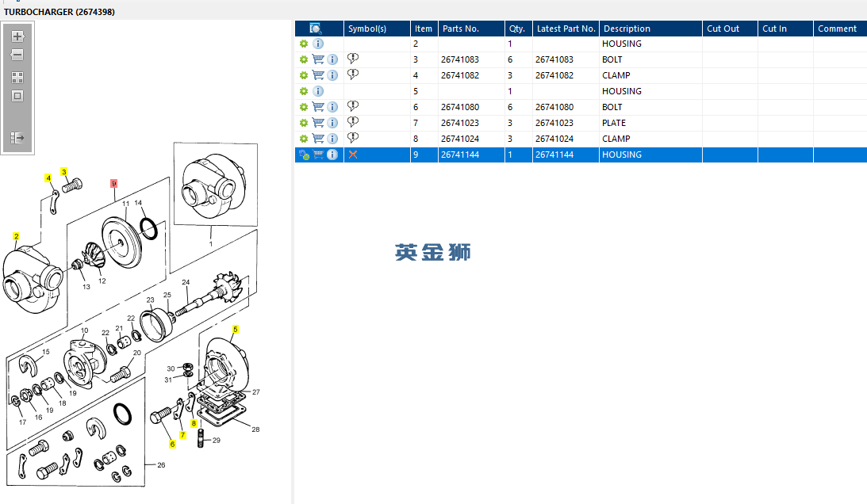Add item 8 CLAMP to cart
This screenshot has width=867, height=504.
coord(318,139)
